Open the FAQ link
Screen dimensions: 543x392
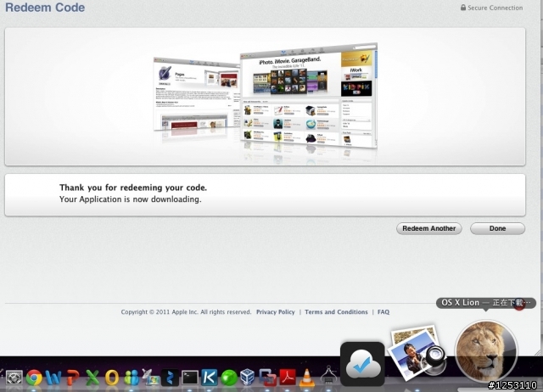[x=383, y=312]
